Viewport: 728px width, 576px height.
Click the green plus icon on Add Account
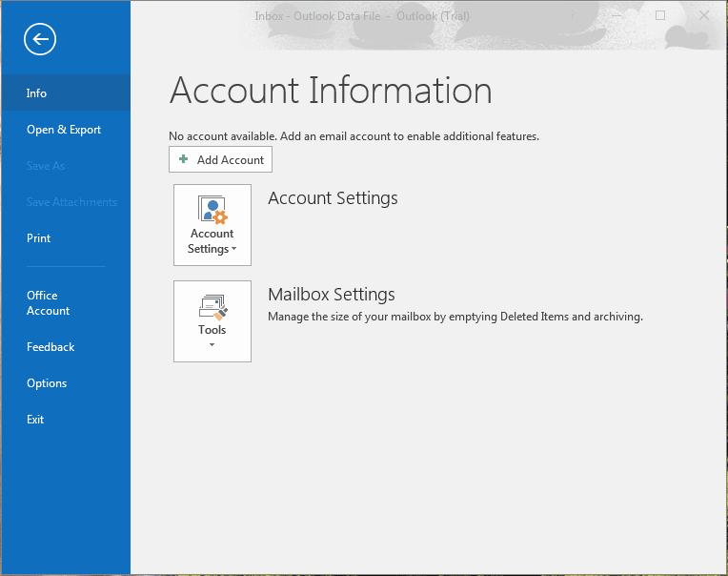183,159
